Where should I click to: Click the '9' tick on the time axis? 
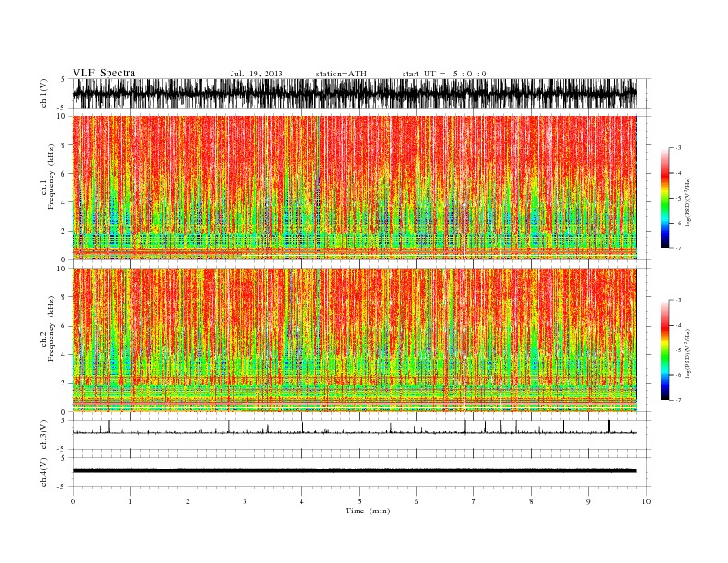(589, 501)
